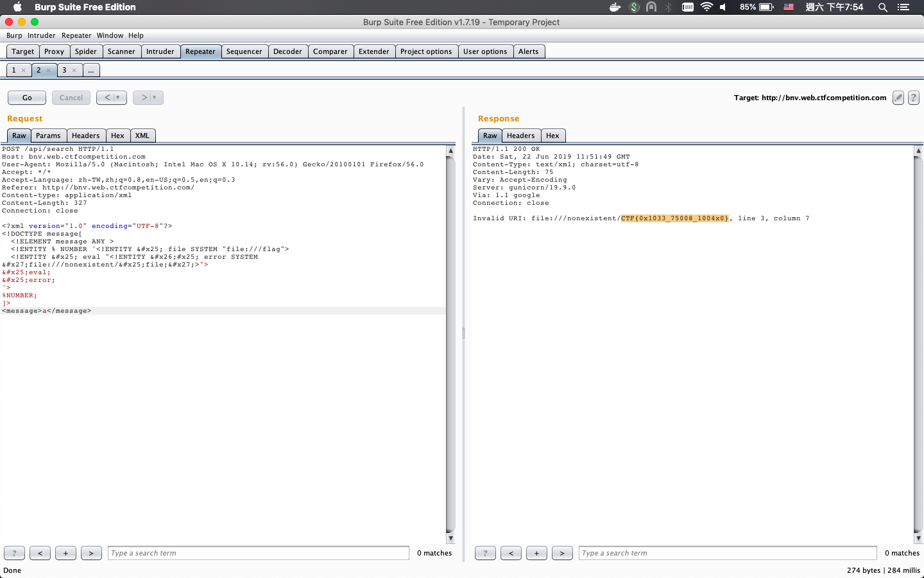924x578 pixels.
Task: Click the POST /api/search request line
Action: click(x=58, y=149)
